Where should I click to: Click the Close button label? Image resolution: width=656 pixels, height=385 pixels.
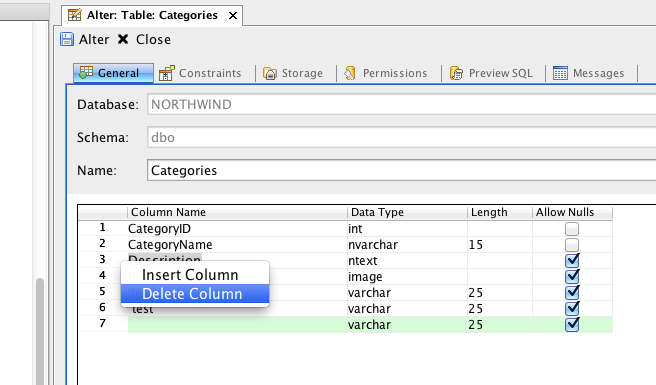pyautogui.click(x=153, y=39)
